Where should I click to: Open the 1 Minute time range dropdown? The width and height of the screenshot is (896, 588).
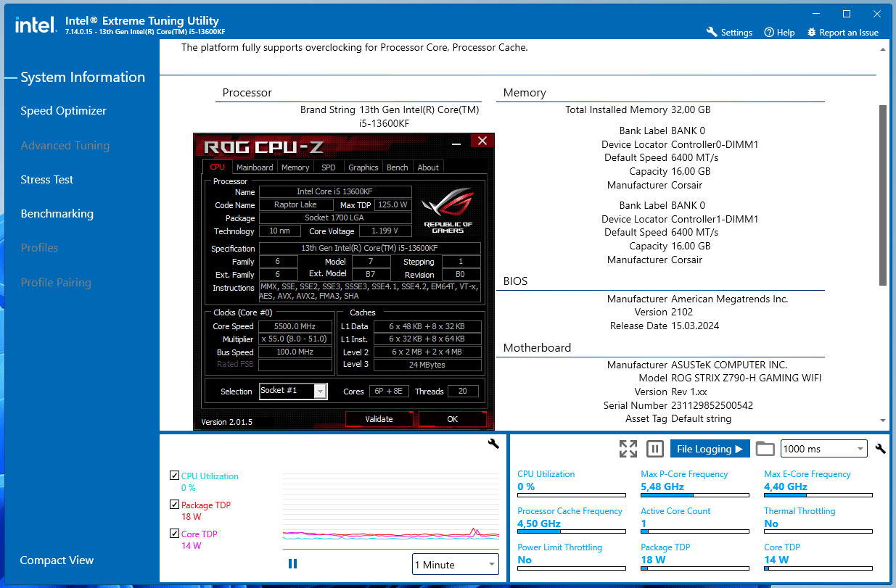point(456,564)
